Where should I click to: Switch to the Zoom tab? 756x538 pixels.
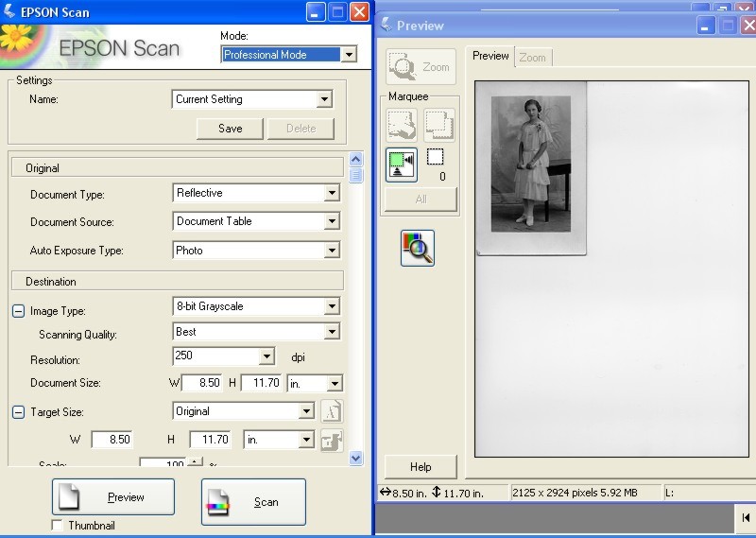click(532, 58)
